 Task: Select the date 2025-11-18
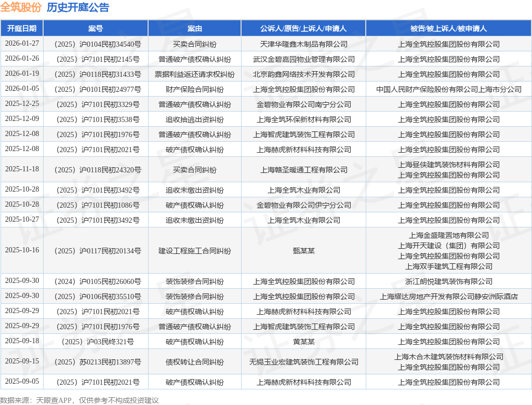(x=22, y=169)
